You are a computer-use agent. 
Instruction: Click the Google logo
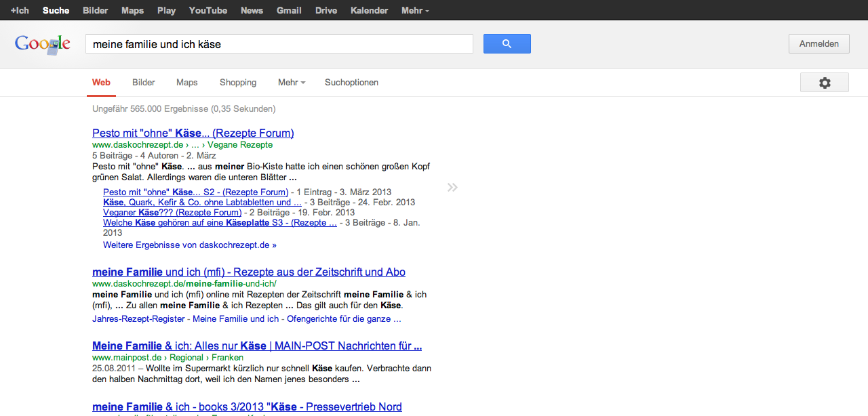point(43,45)
